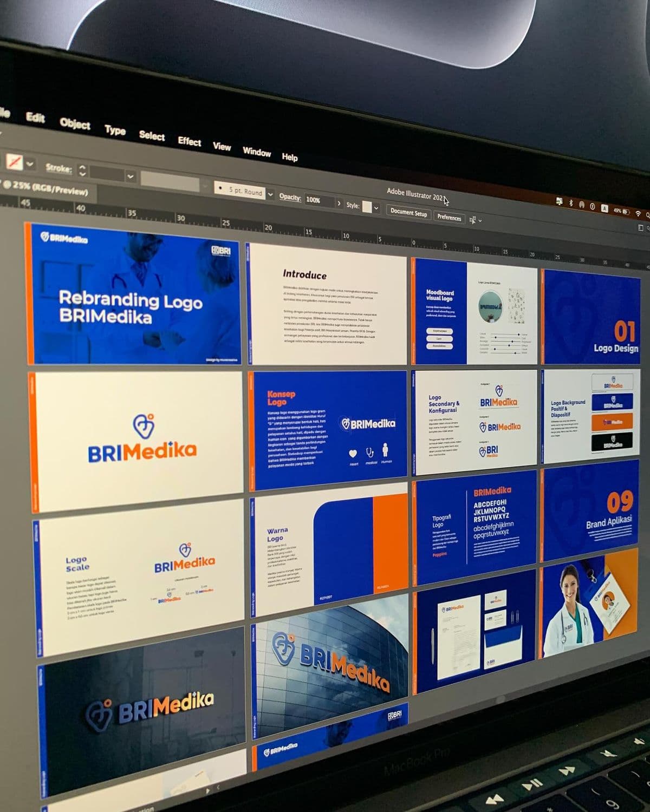
Task: Click the human figure icon in Konsep Logo
Action: click(x=386, y=450)
